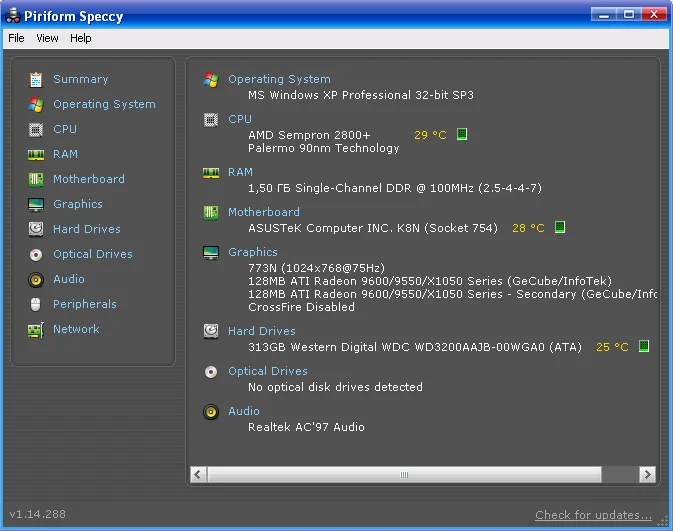Image resolution: width=673 pixels, height=531 pixels.
Task: Click the Optical Drives disc icon in sidebar
Action: pyautogui.click(x=36, y=255)
